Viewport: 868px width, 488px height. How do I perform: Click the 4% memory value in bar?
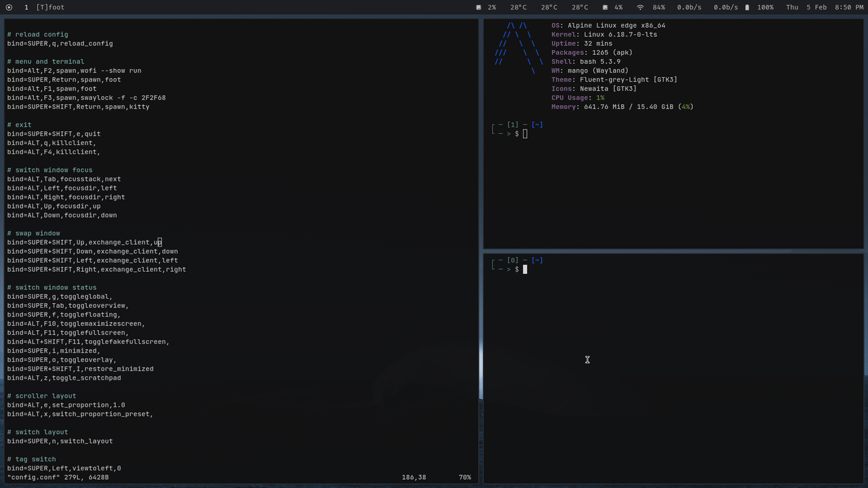(618, 7)
